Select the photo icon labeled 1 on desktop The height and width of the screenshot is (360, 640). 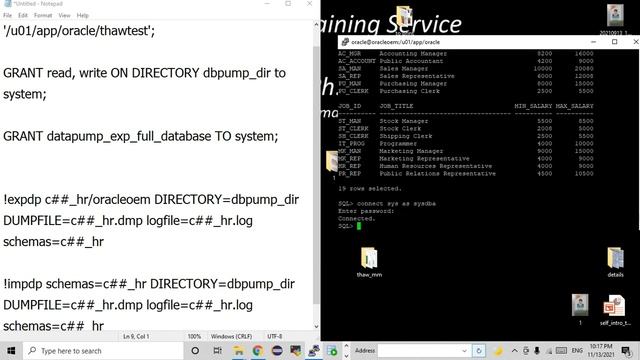click(580, 310)
